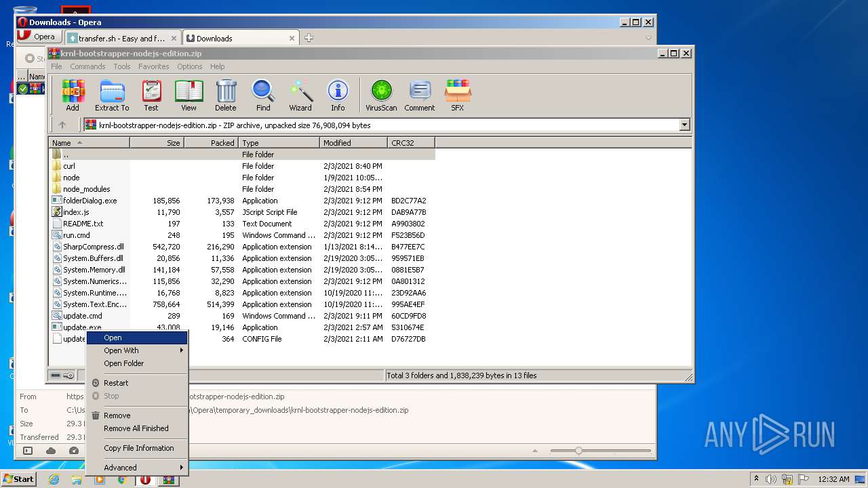Select the parent '..' folder entry

[241, 155]
